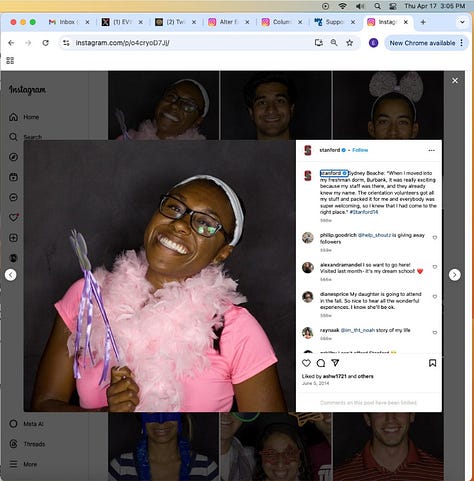Open macOS Spotlight search
The width and height of the screenshot is (474, 481).
point(377,6)
